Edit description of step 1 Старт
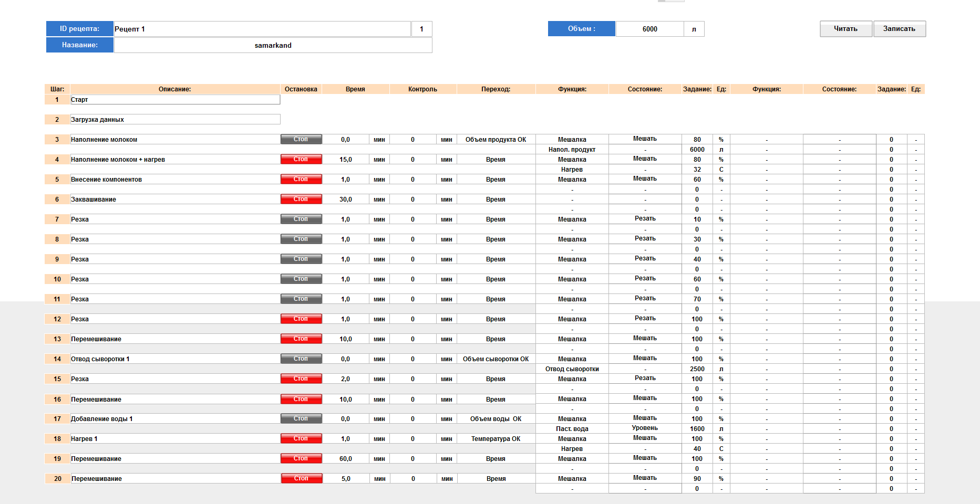This screenshot has height=504, width=980. point(175,100)
